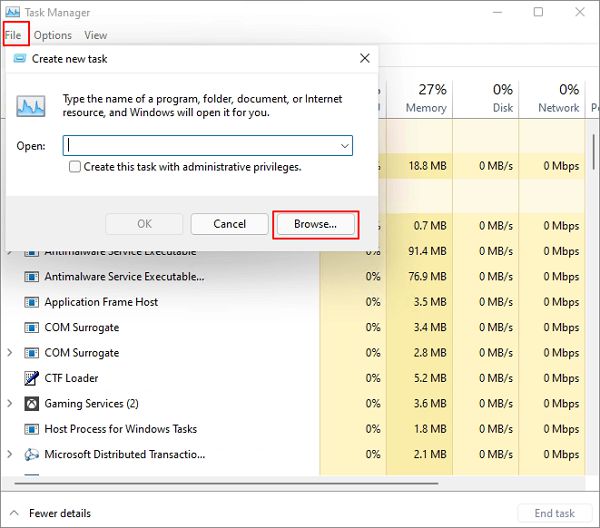The height and width of the screenshot is (528, 600).
Task: Click the Gaming Services process icon
Action: [x=31, y=404]
